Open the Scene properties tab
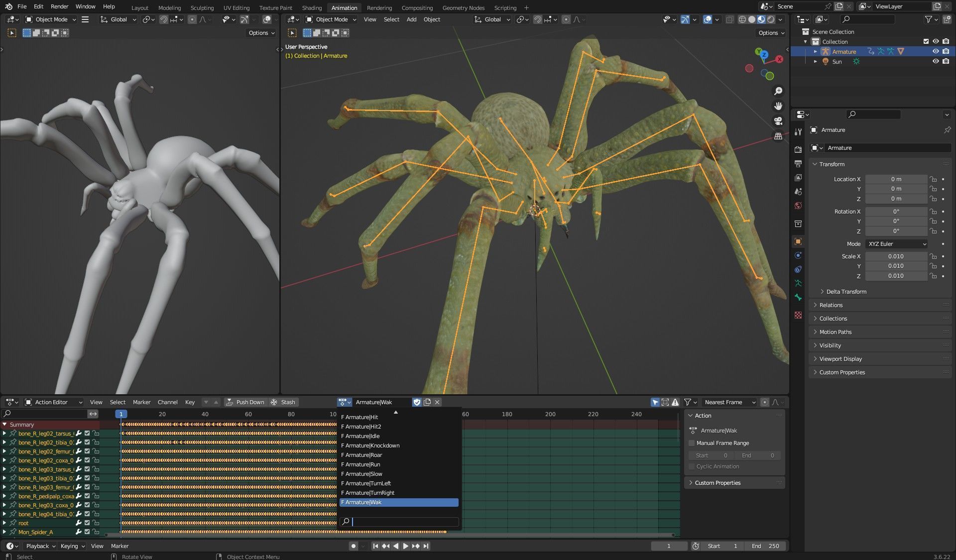Viewport: 956px width, 560px height. click(798, 191)
